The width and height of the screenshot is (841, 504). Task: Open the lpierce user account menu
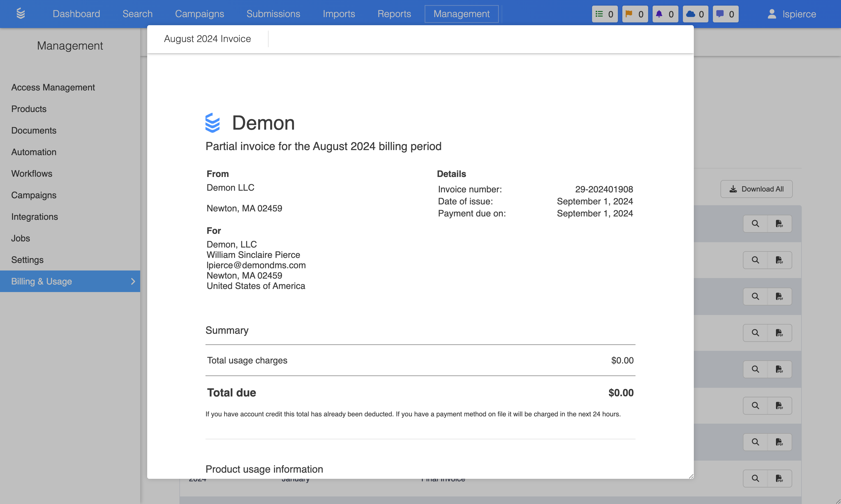point(792,14)
